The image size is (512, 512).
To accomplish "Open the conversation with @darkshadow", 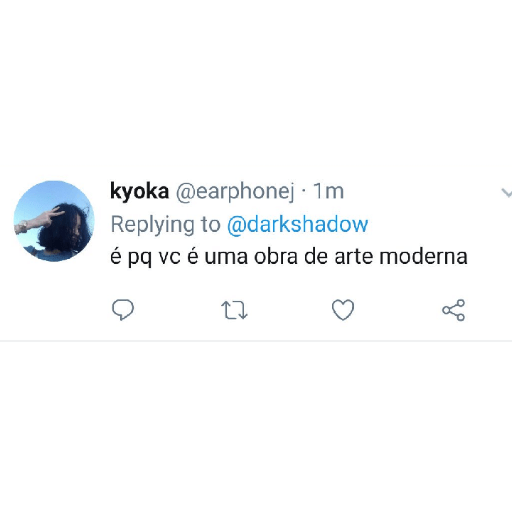I will point(297,224).
